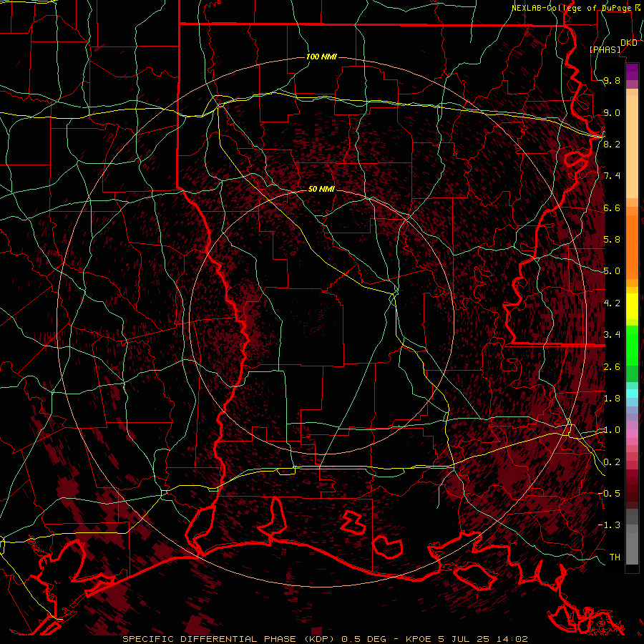Click the -1.3 legend value

(609, 525)
